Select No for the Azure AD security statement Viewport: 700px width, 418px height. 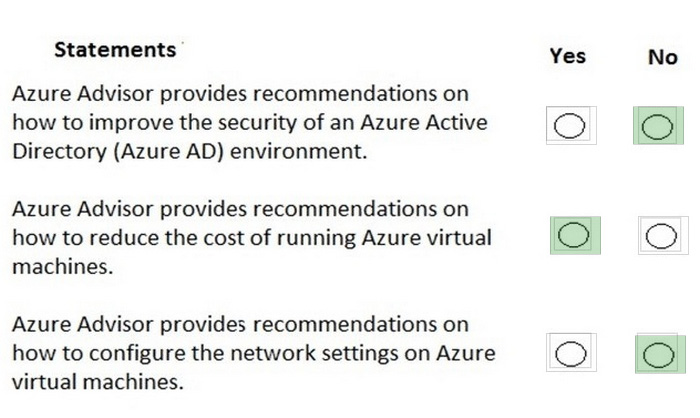point(657,127)
